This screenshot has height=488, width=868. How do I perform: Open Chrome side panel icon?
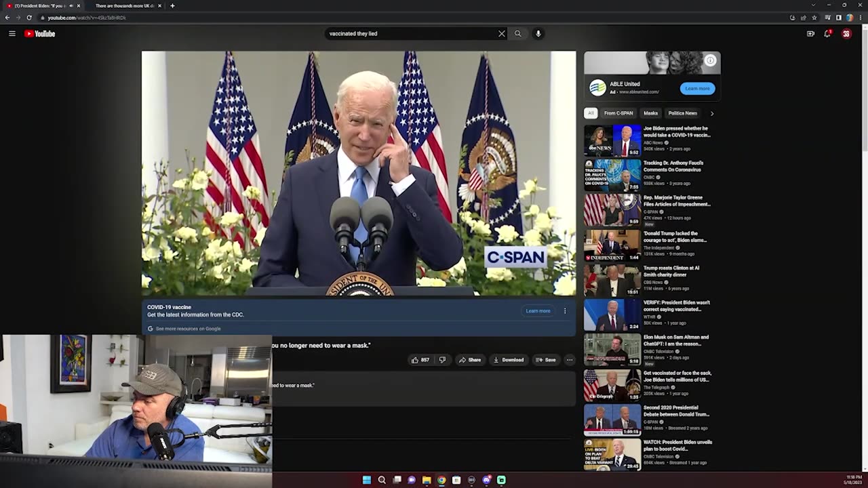pos(839,18)
